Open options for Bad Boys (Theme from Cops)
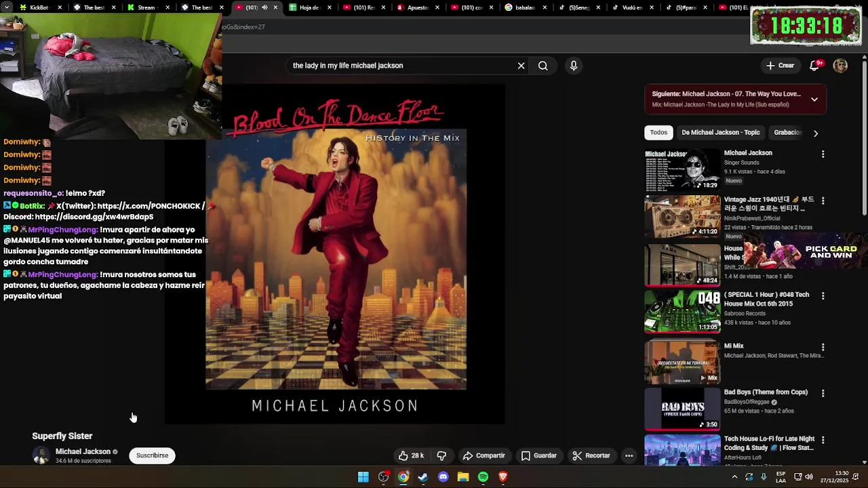868x488 pixels. [x=823, y=393]
